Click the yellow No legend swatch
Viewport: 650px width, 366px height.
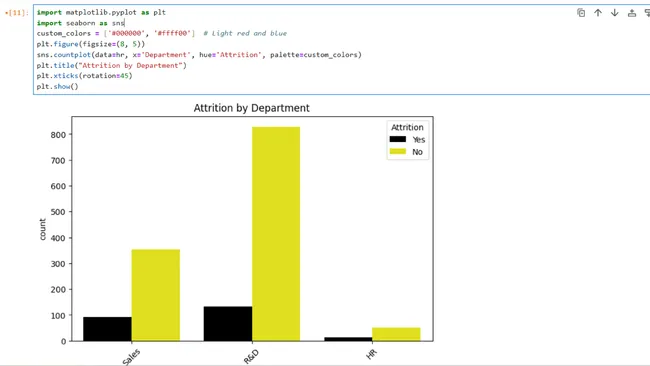point(398,152)
